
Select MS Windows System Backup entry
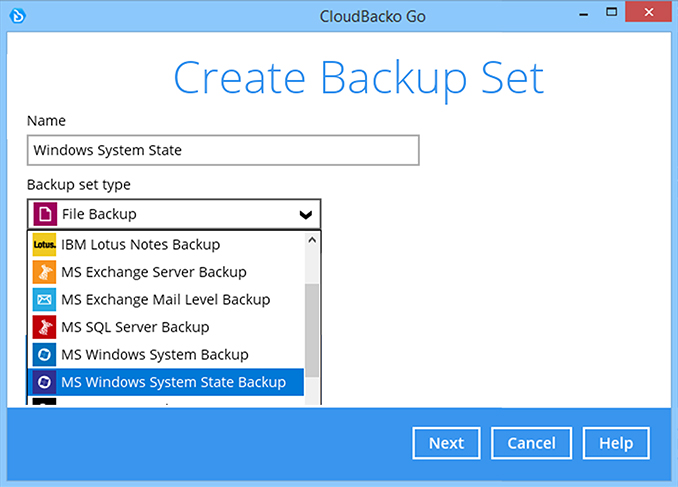(166, 355)
